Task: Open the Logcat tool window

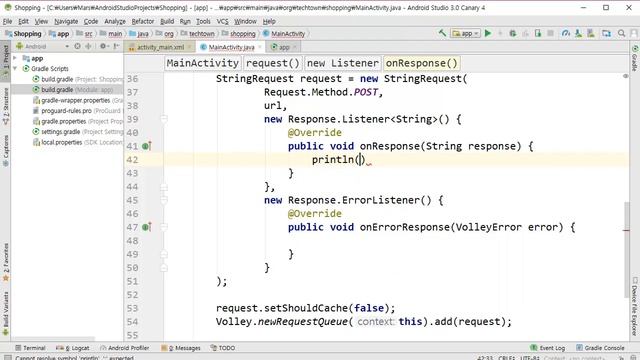Action: pyautogui.click(x=73, y=348)
